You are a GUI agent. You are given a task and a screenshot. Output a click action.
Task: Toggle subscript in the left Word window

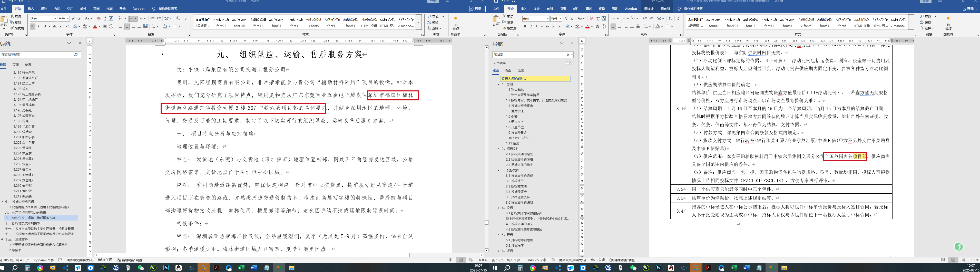coord(61,27)
